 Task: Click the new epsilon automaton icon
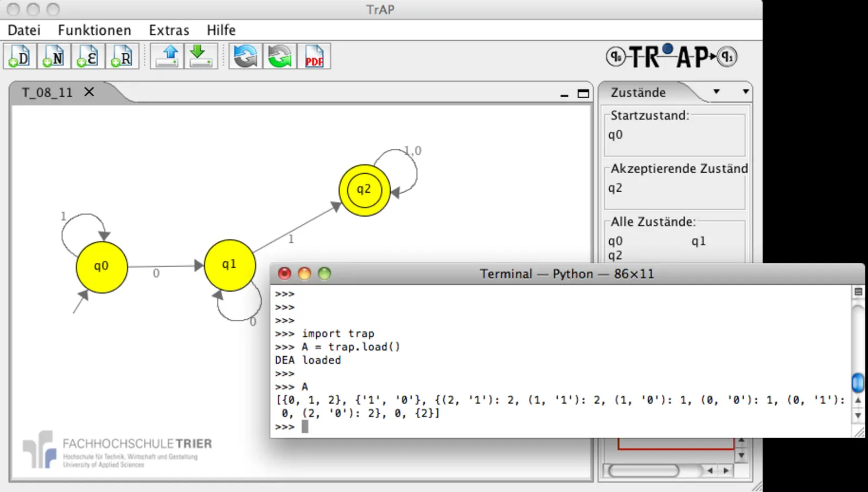tap(88, 56)
